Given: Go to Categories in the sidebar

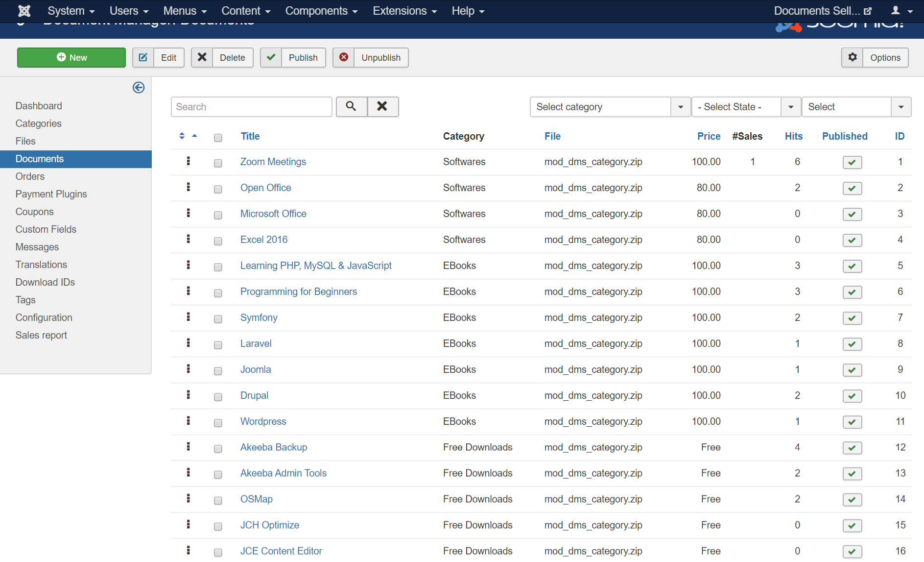Looking at the screenshot, I should [x=38, y=123].
